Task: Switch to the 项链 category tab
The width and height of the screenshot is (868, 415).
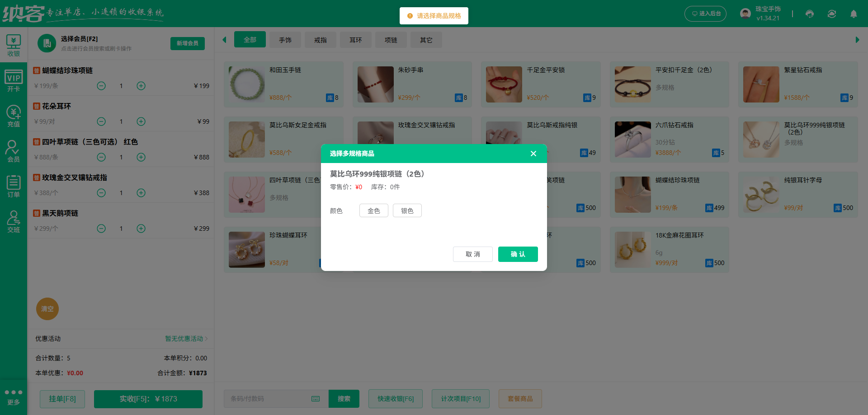Action: pos(391,40)
